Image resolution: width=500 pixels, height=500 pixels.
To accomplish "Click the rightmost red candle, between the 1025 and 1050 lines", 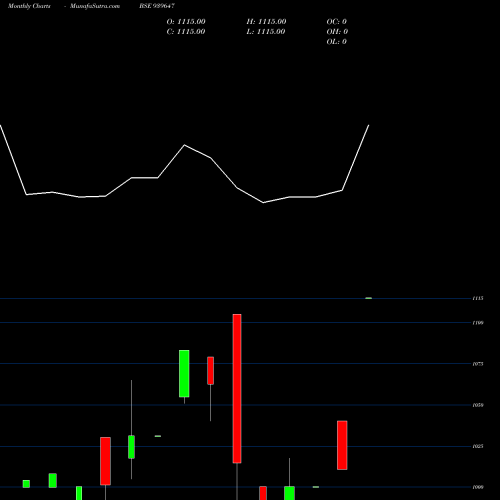I will (x=342, y=445).
